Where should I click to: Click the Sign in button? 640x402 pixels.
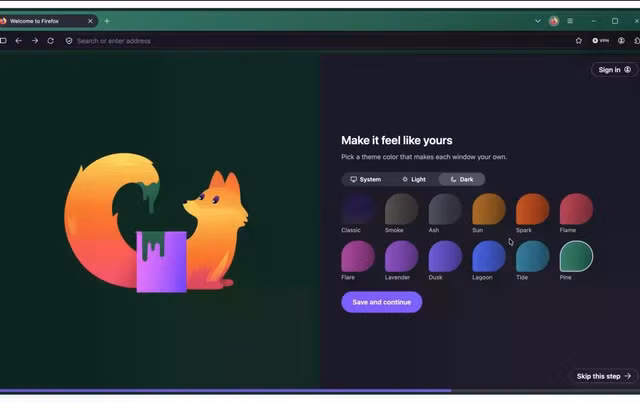(614, 70)
